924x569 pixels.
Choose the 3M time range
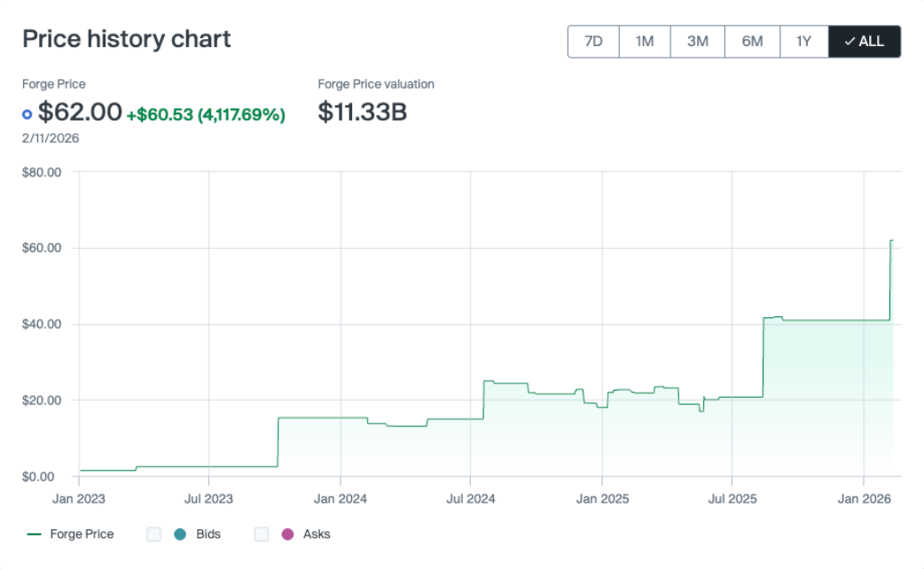pyautogui.click(x=698, y=42)
